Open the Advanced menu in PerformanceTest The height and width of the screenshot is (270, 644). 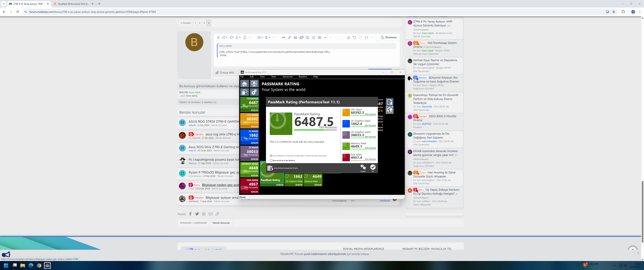point(287,77)
